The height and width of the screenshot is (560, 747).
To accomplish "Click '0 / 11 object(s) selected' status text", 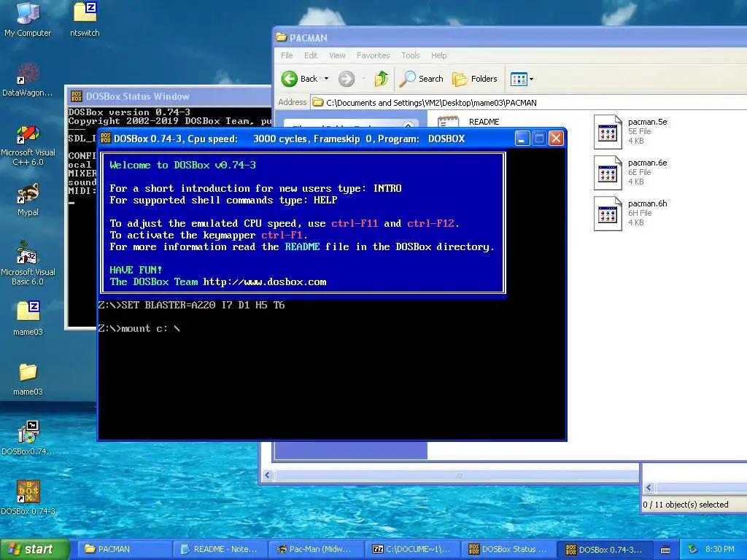I will coord(685,505).
